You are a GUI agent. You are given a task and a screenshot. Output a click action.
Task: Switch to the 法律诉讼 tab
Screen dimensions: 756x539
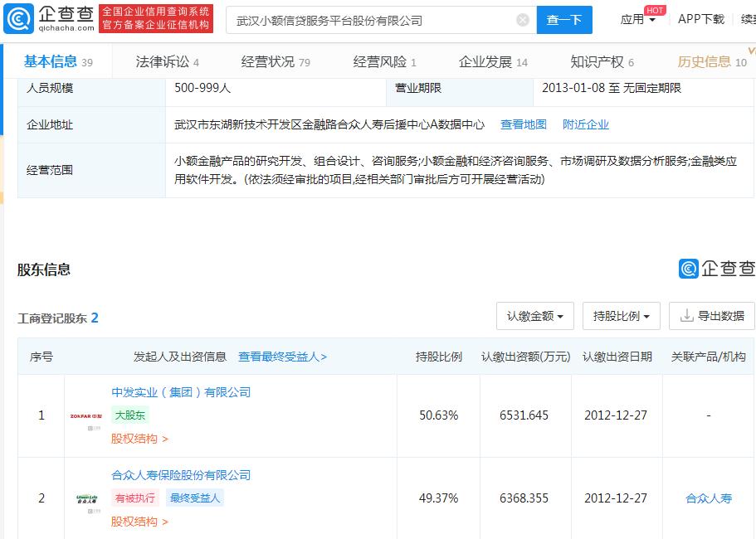162,61
